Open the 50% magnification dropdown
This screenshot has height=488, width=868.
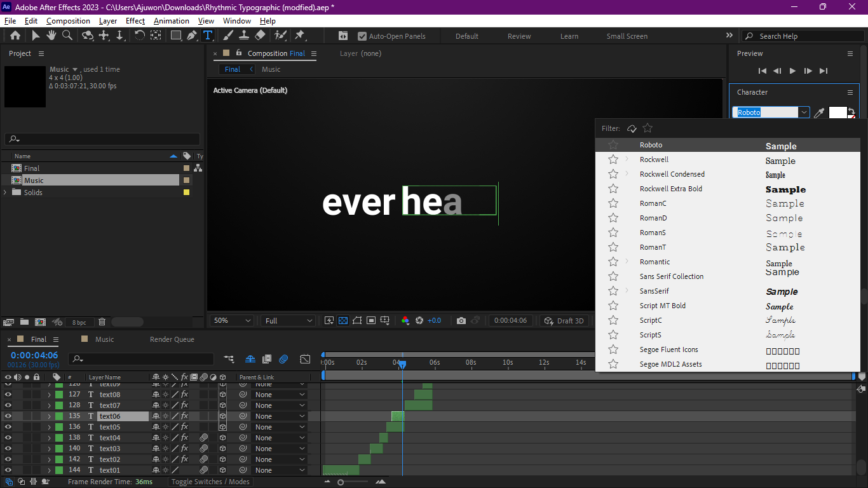[x=232, y=321]
